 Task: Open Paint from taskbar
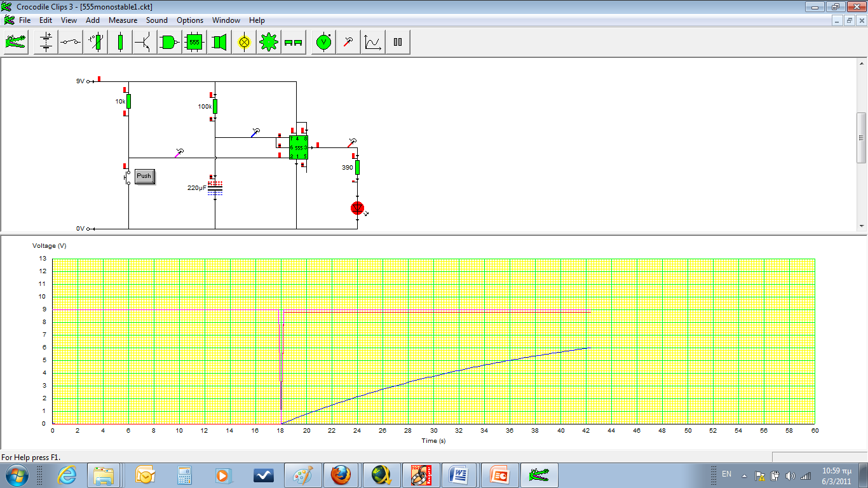pos(302,475)
